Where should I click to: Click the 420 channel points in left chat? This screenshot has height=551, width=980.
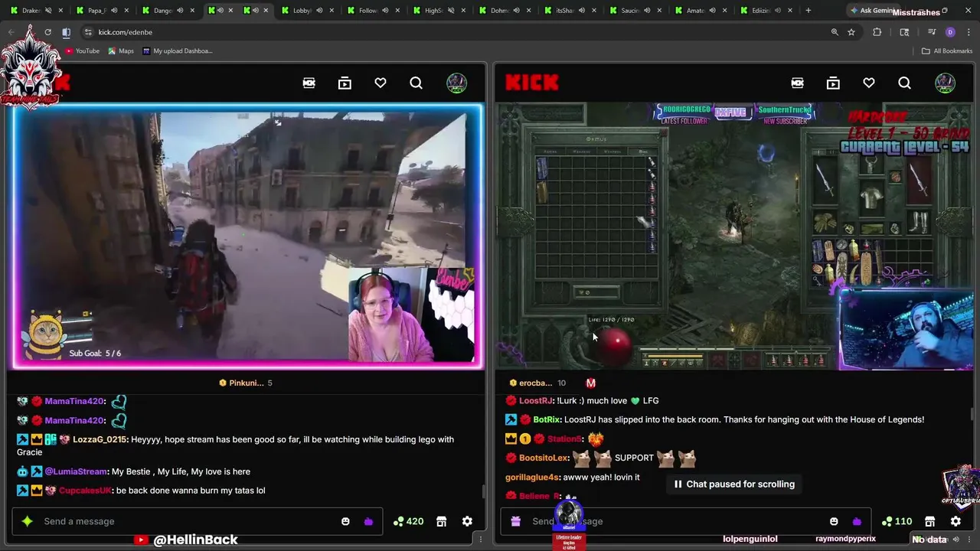[x=408, y=521]
